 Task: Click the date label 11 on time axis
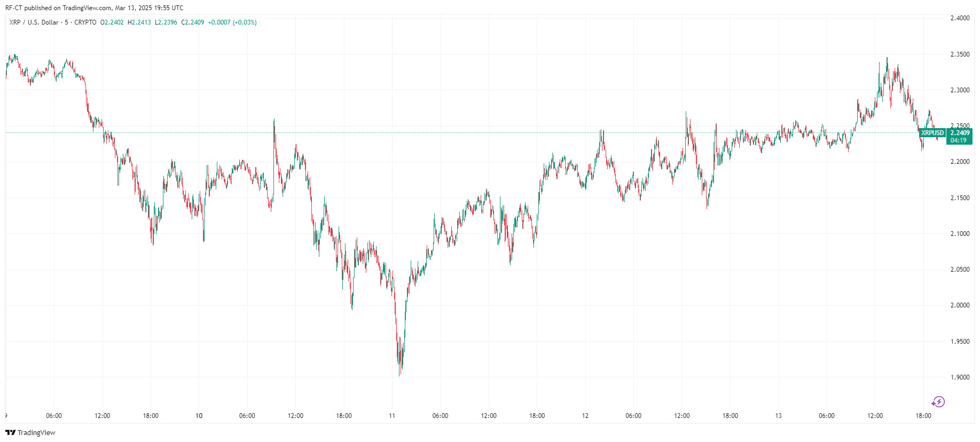392,416
